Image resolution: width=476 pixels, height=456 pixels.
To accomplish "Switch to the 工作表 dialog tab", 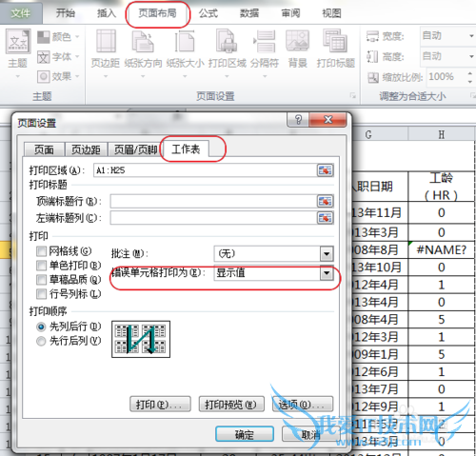I will (x=186, y=149).
